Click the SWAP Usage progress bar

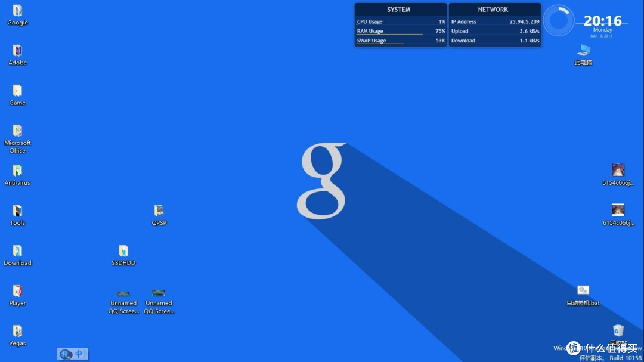tap(380, 43)
